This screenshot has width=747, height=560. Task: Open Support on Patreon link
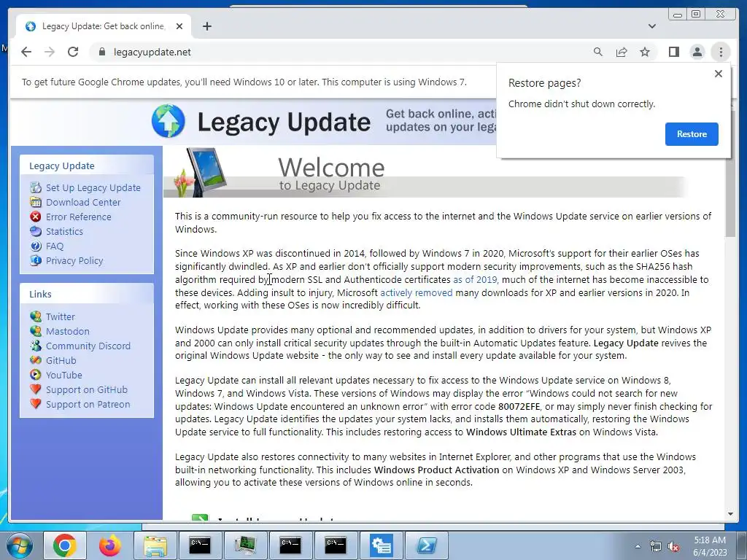(x=88, y=404)
